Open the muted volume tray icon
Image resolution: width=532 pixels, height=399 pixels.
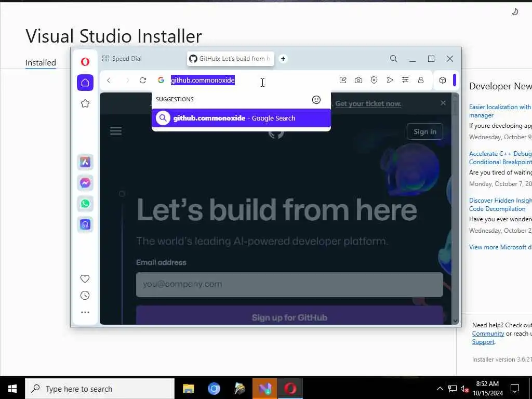point(464,389)
